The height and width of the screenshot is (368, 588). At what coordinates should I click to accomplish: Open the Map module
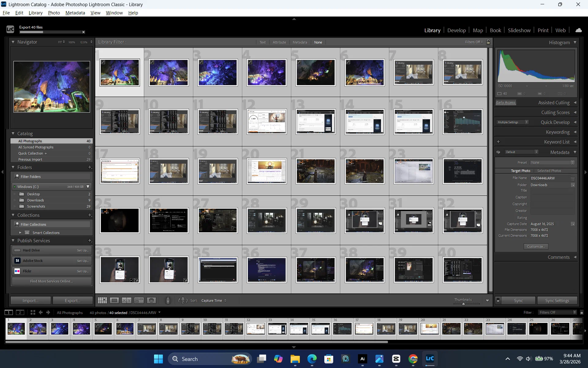478,30
